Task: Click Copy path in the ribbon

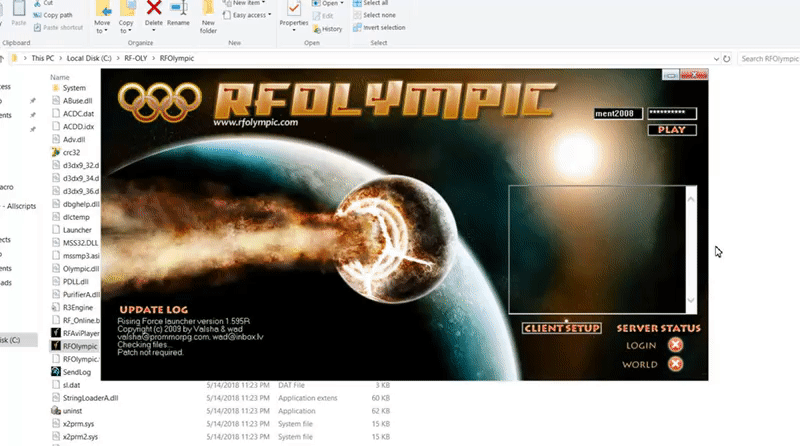Action: click(x=53, y=15)
